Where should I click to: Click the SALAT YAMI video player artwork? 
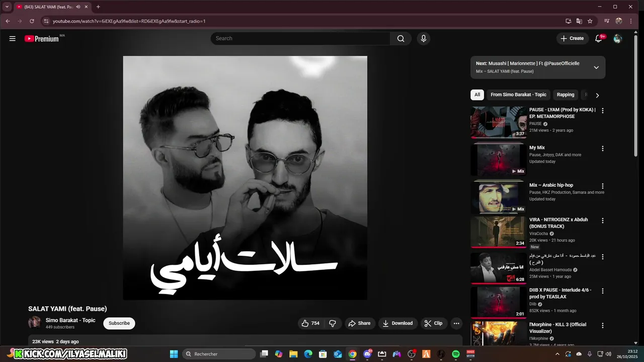(245, 178)
